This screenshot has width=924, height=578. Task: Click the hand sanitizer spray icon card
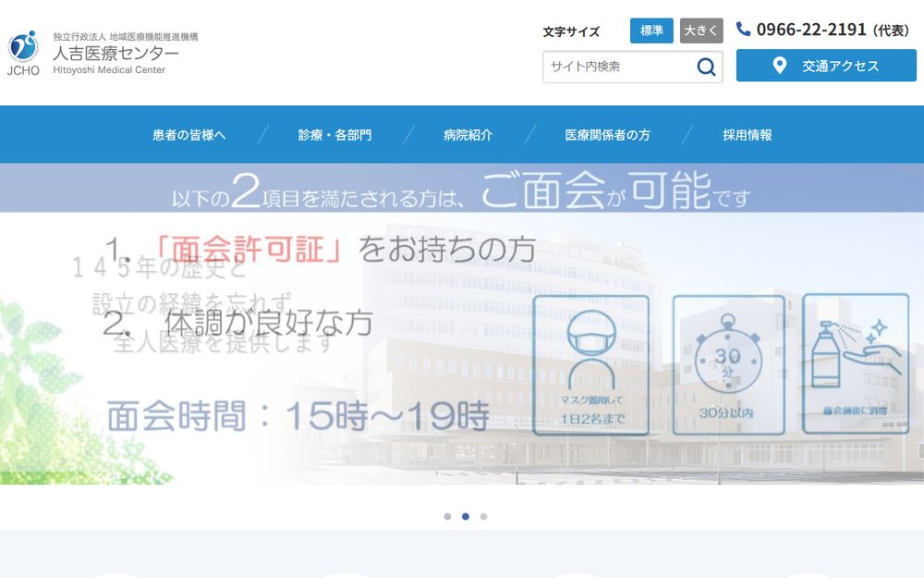coord(856,363)
